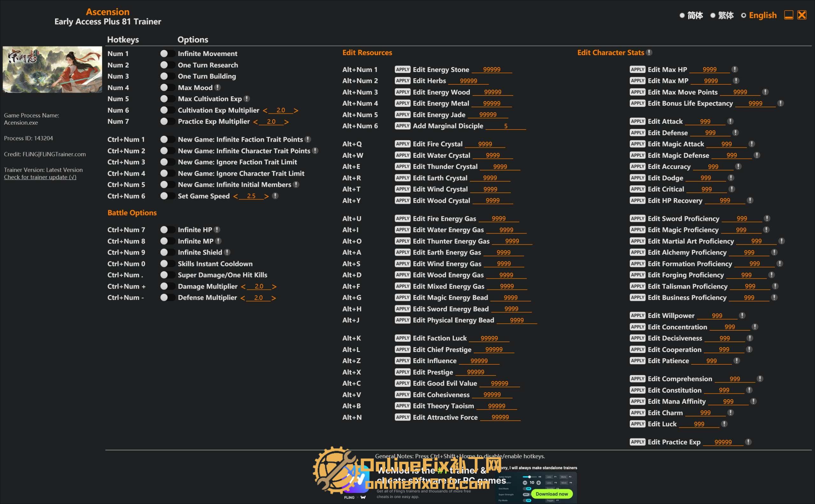Screen dimensions: 815x504
Task: Click info icon next to Edit Practice Exp
Action: [x=748, y=442]
